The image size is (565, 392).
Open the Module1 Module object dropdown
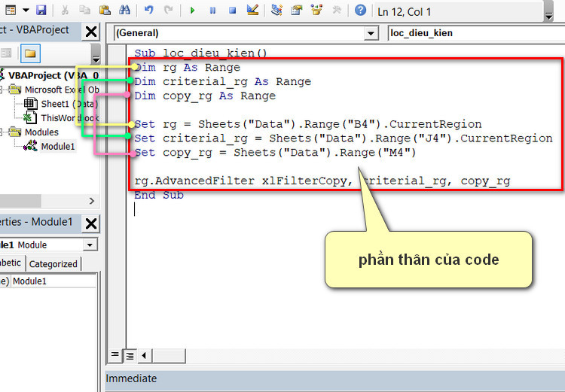tap(90, 245)
